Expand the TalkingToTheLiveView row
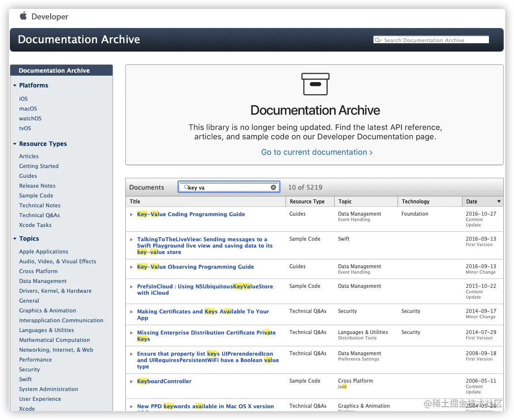Screen dimensions: 514x420 [x=132, y=240]
